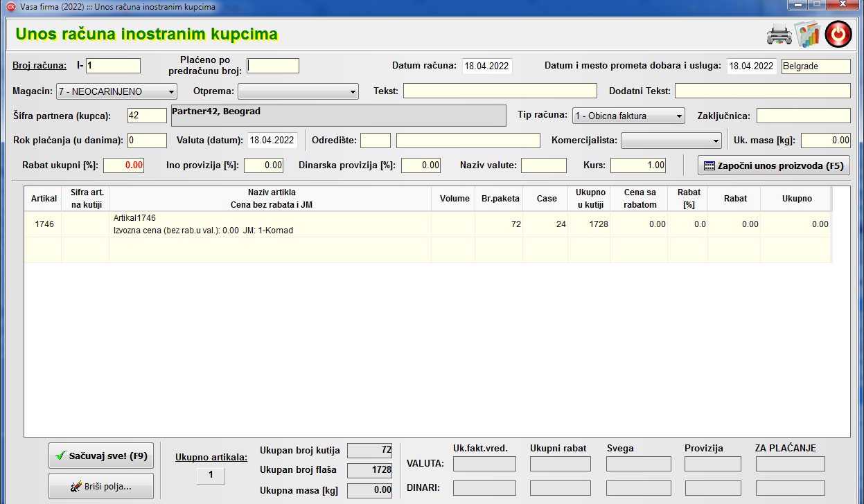Click the Ino provizija [%] field
Image resolution: width=864 pixels, height=504 pixels.
[264, 165]
